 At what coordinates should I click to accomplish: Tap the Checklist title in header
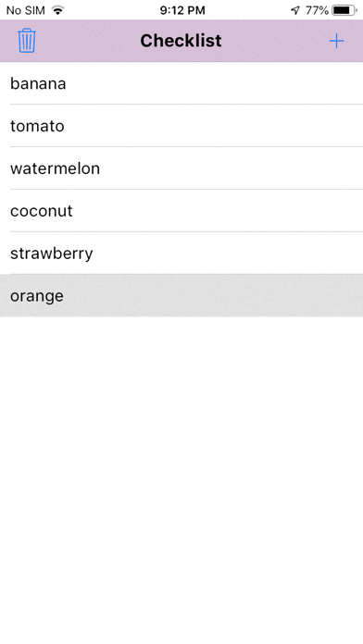click(x=181, y=41)
